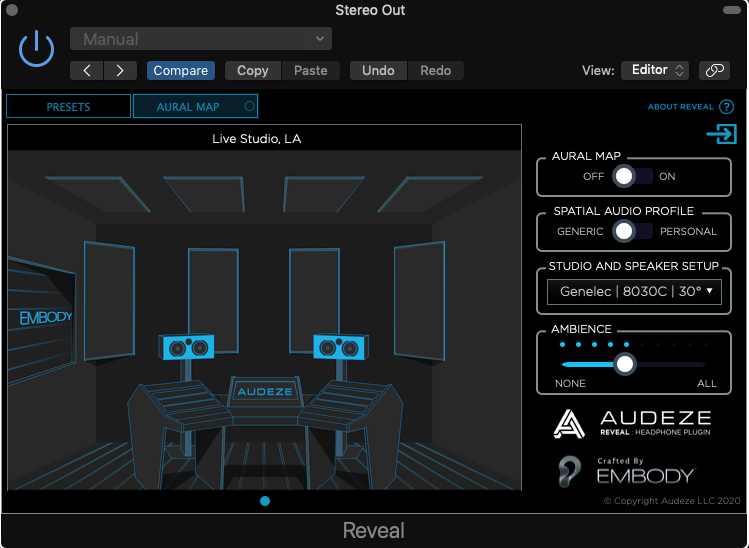
Task: Click the Ambience slider handle
Action: tap(625, 364)
